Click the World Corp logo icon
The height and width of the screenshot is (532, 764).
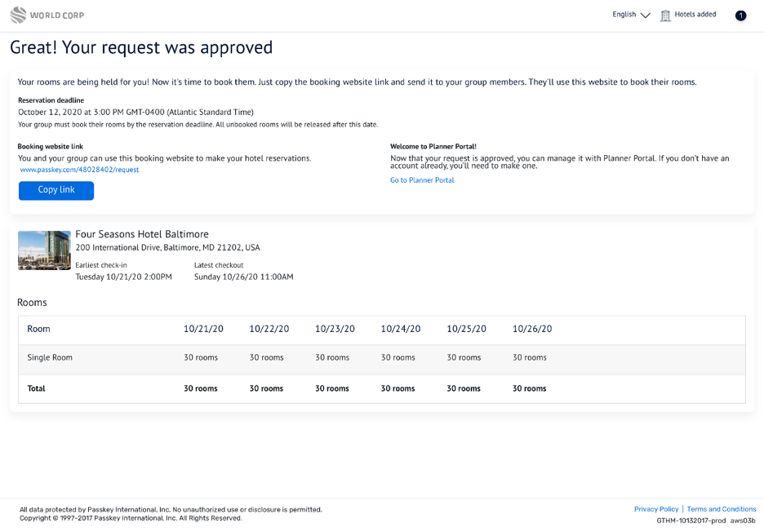click(x=18, y=15)
